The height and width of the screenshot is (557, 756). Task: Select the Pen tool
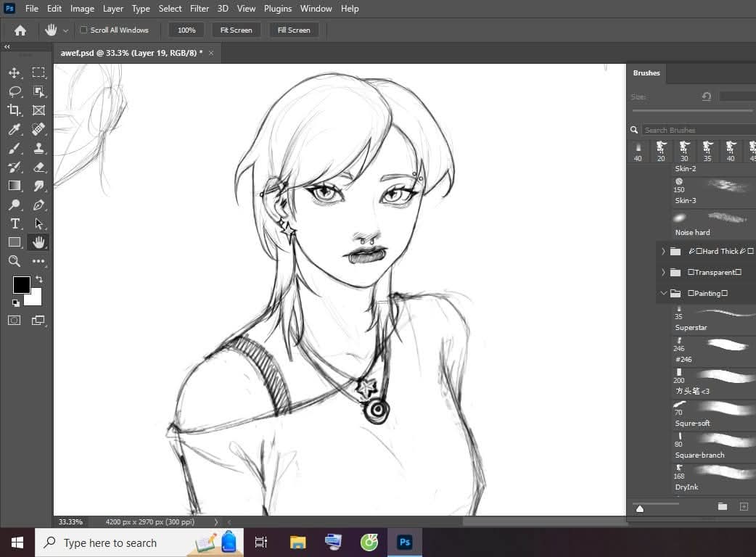[38, 205]
